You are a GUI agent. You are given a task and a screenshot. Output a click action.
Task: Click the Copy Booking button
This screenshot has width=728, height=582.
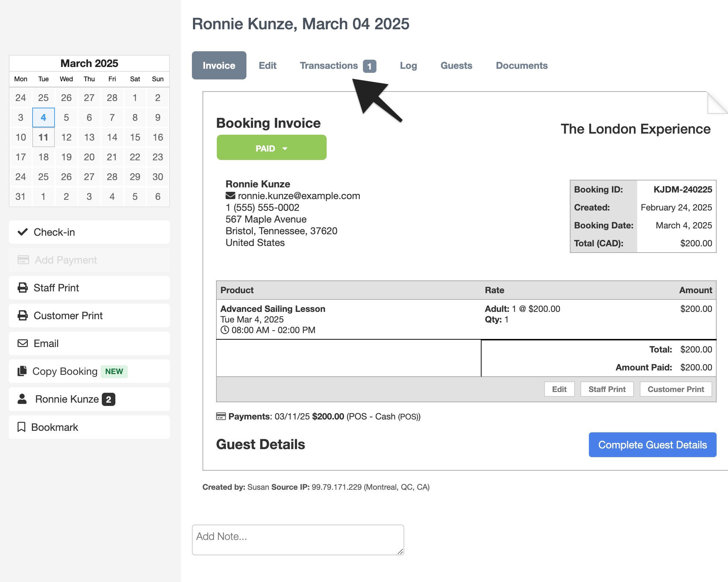pyautogui.click(x=89, y=371)
